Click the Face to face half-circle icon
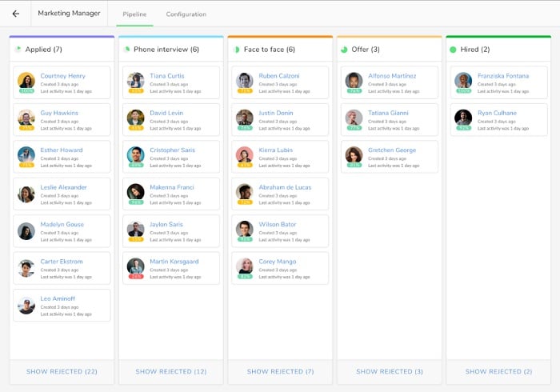Image resolution: width=560 pixels, height=392 pixels. click(x=236, y=50)
